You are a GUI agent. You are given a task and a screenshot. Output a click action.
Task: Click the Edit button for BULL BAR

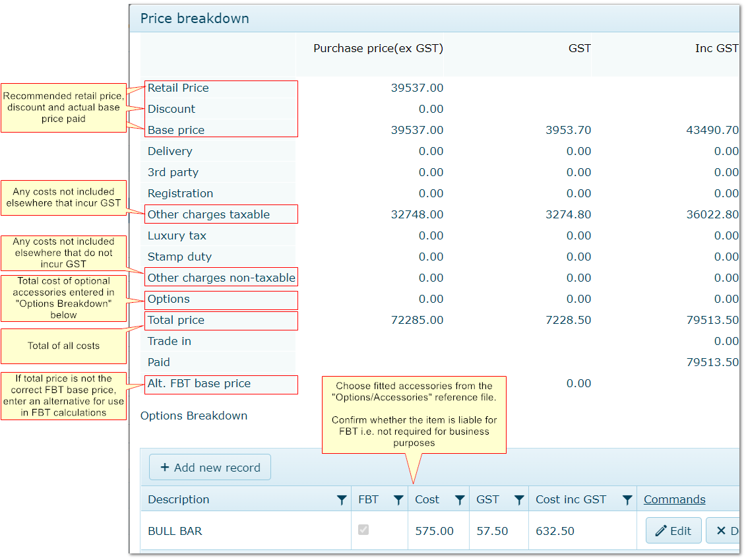(673, 531)
